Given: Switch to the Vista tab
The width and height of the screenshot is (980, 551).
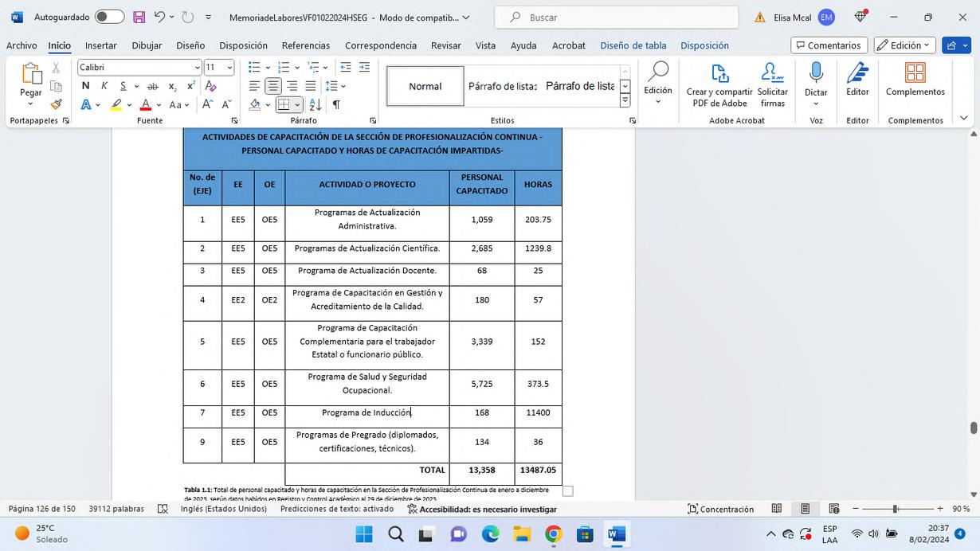Looking at the screenshot, I should tap(485, 45).
